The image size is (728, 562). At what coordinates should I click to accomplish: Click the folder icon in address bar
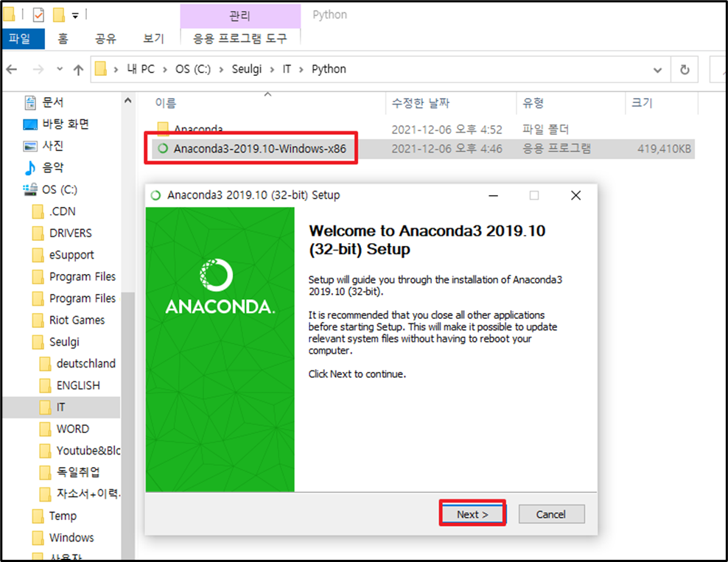click(x=101, y=69)
